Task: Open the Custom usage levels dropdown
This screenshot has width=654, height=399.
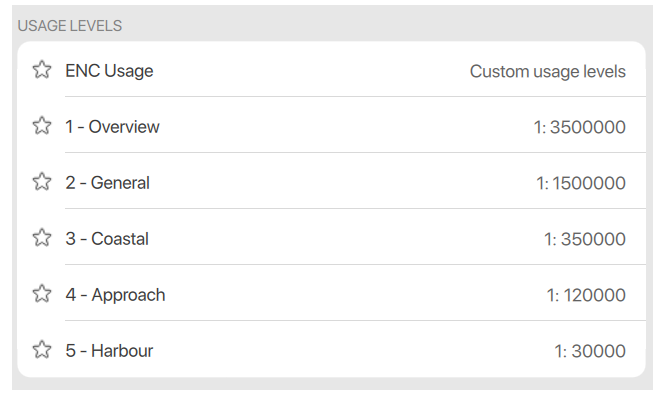Action: click(x=548, y=71)
